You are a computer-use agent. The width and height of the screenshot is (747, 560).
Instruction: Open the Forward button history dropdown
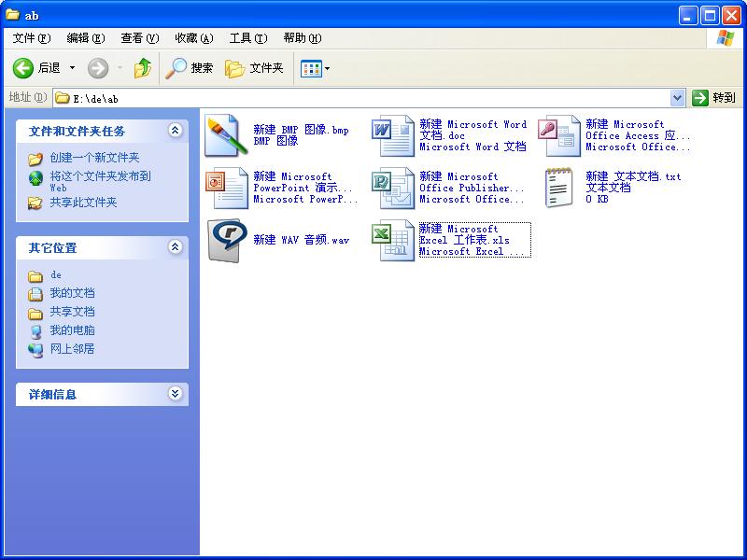tap(120, 68)
